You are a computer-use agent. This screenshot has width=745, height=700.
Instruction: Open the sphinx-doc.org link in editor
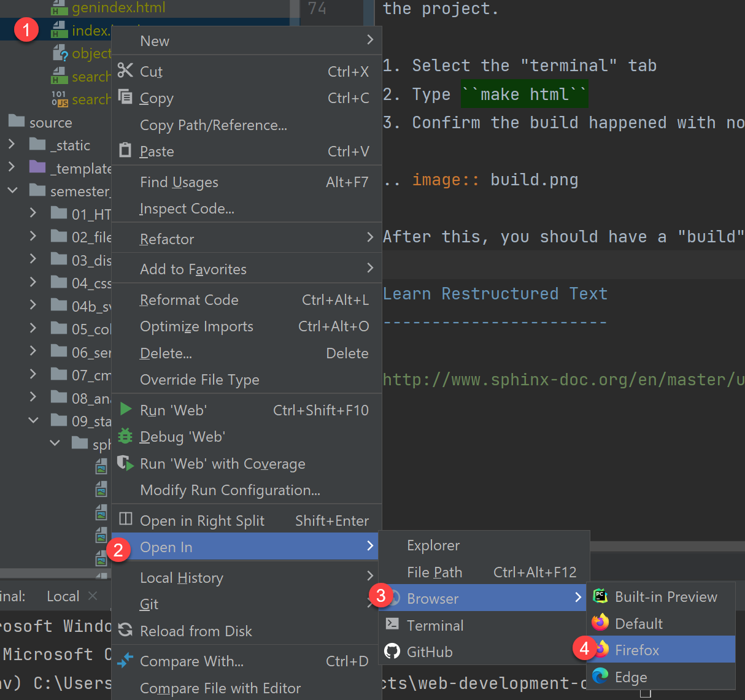(563, 380)
